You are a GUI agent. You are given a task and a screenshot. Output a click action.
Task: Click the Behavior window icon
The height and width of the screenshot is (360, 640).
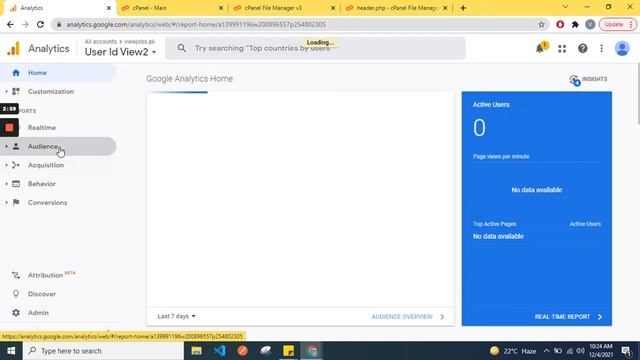pos(16,184)
